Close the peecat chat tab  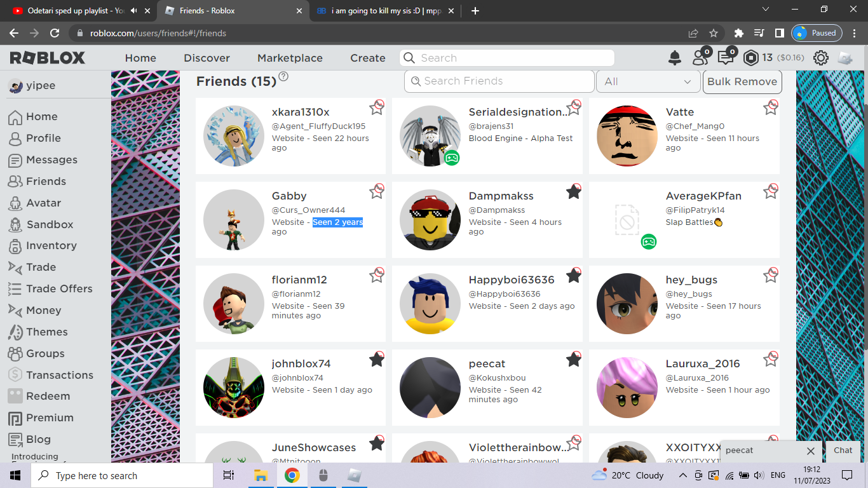coord(811,451)
